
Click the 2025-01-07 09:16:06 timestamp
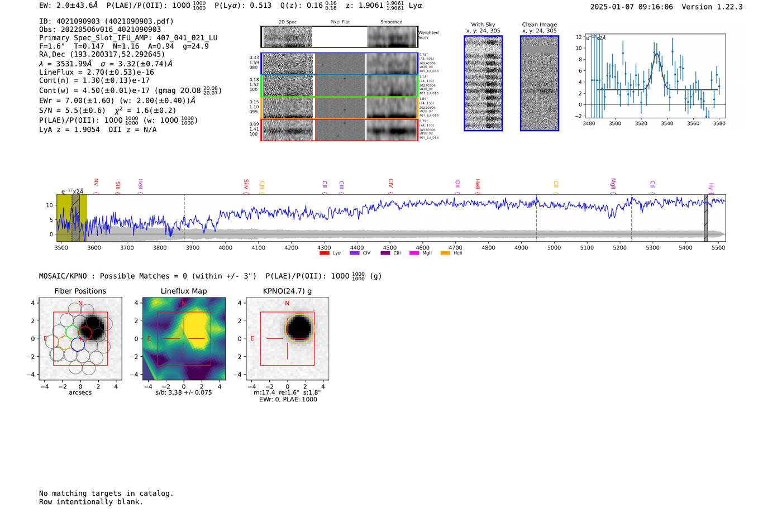[632, 7]
